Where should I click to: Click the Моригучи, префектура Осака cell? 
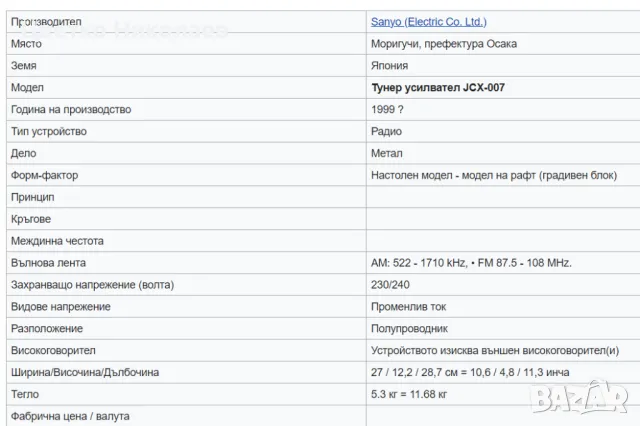[443, 44]
